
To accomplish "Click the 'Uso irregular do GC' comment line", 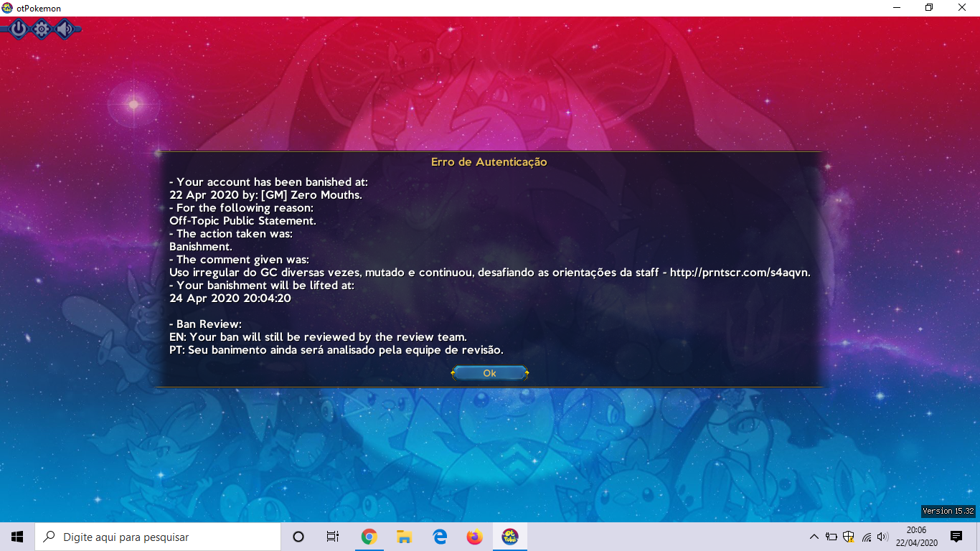I will pos(490,273).
